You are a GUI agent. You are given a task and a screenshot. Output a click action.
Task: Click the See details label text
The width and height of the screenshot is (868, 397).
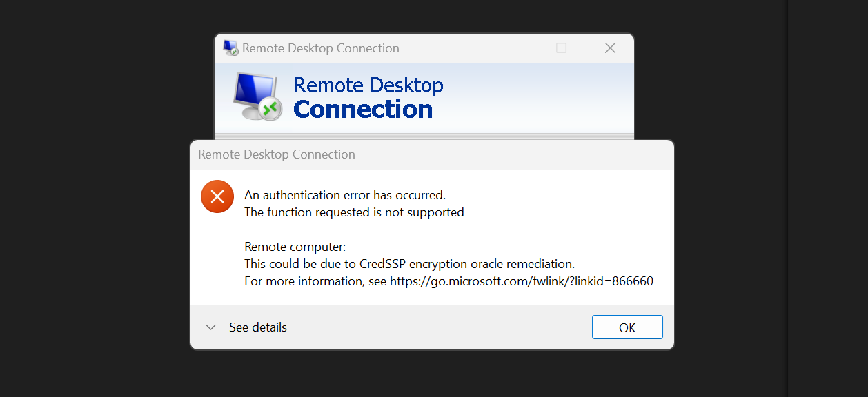click(x=258, y=327)
